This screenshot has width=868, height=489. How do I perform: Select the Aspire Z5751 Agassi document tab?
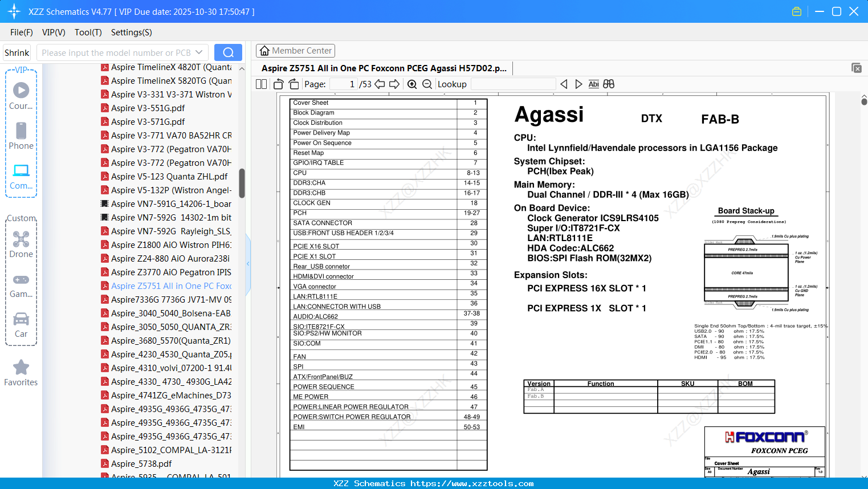384,68
